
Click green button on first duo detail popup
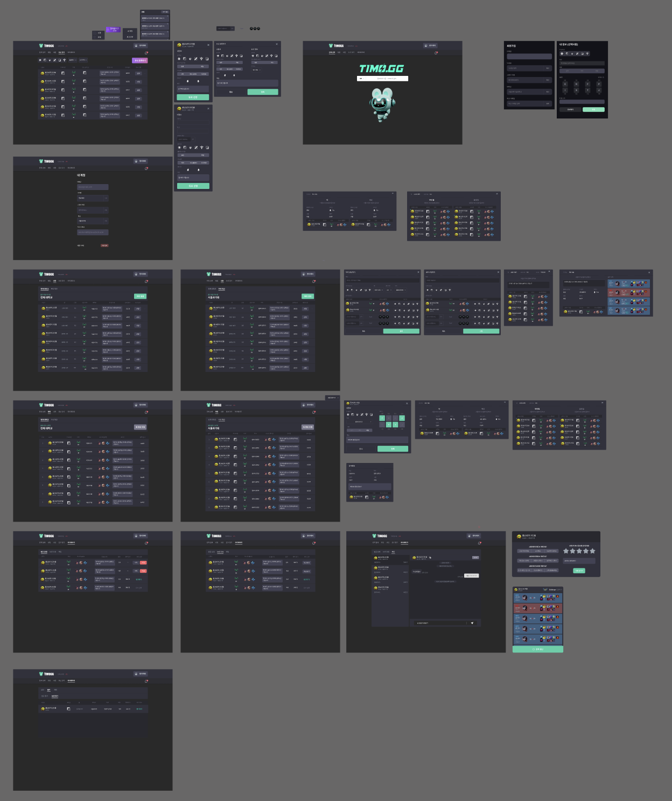(x=193, y=97)
